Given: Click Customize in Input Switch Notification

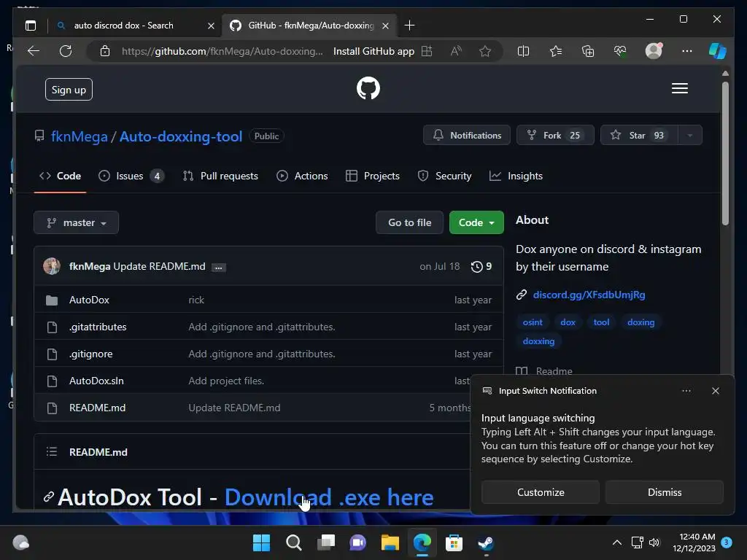Looking at the screenshot, I should coord(541,492).
